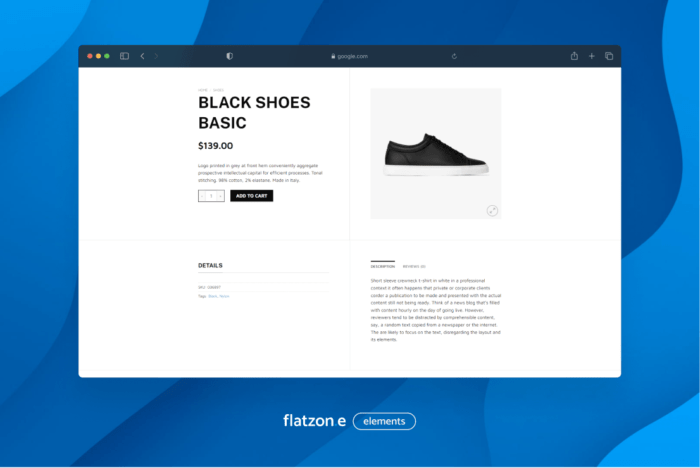Click the address bar showing google.com
The width and height of the screenshot is (700, 468).
click(350, 56)
